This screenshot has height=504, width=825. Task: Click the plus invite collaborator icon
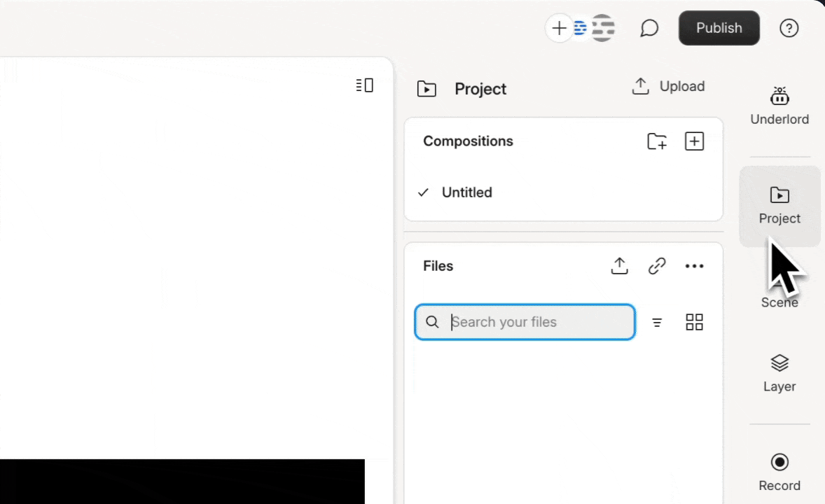pos(559,28)
